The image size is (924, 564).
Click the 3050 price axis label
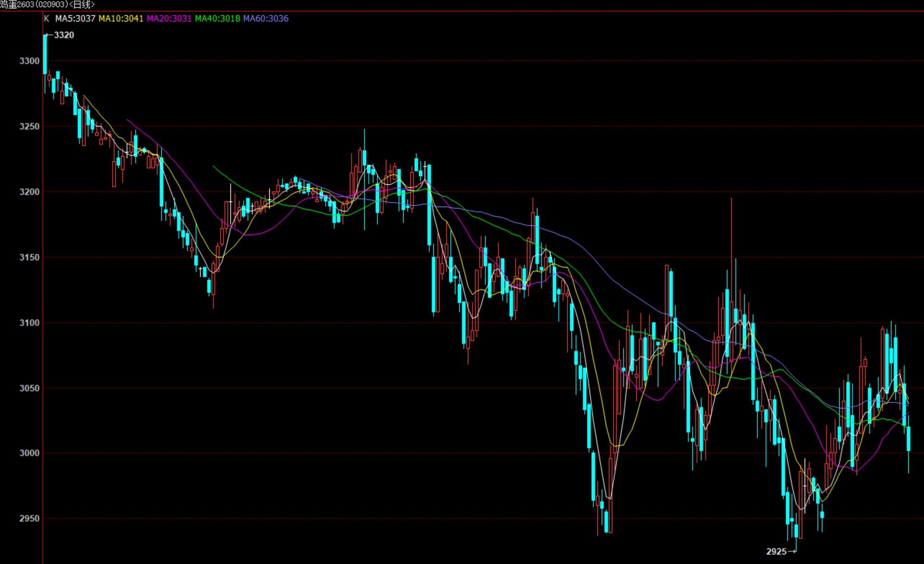pos(29,388)
